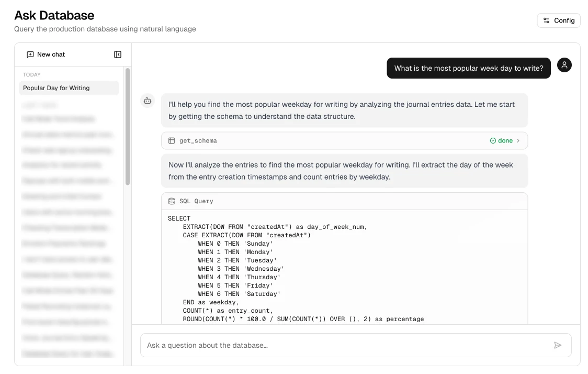Click the New chat plus-bubble icon
The image size is (588, 374).
[30, 54]
